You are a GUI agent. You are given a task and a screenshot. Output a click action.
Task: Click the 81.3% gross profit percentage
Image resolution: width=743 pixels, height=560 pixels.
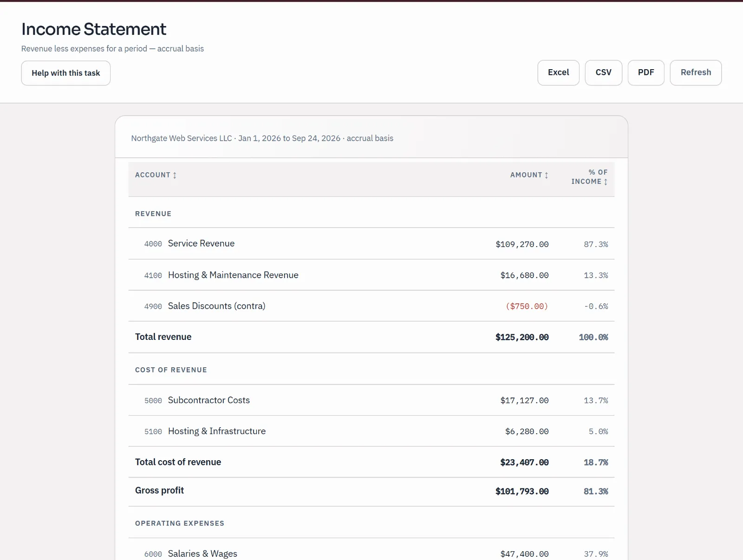tap(596, 491)
